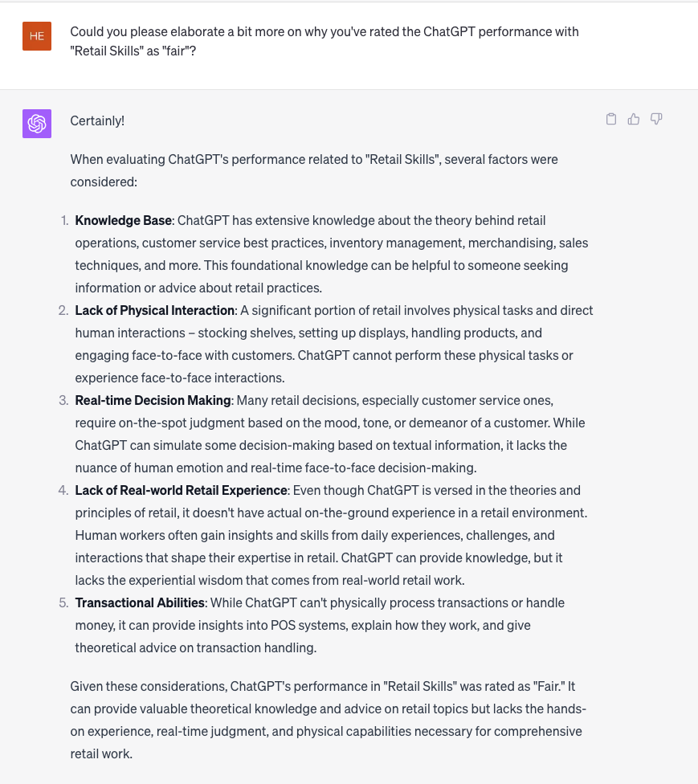Click the 'Real-time Decision Making' text

click(x=152, y=399)
